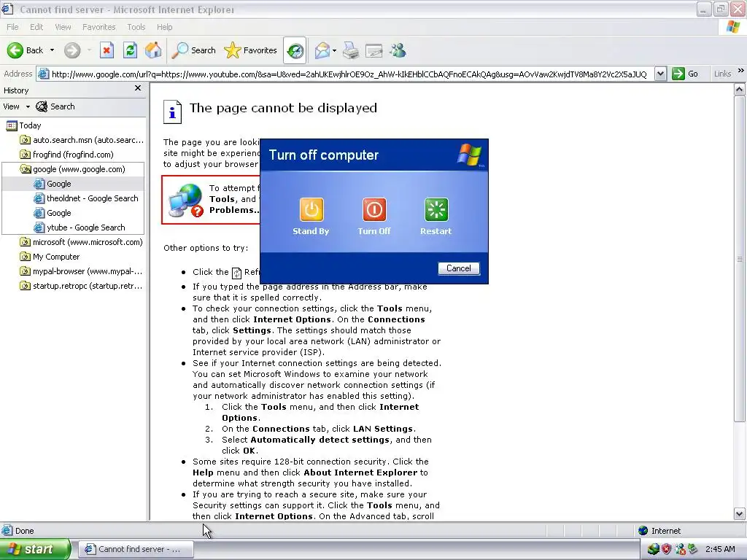Screen dimensions: 747x560
Task: Open the History View dropdown
Action: [x=16, y=106]
